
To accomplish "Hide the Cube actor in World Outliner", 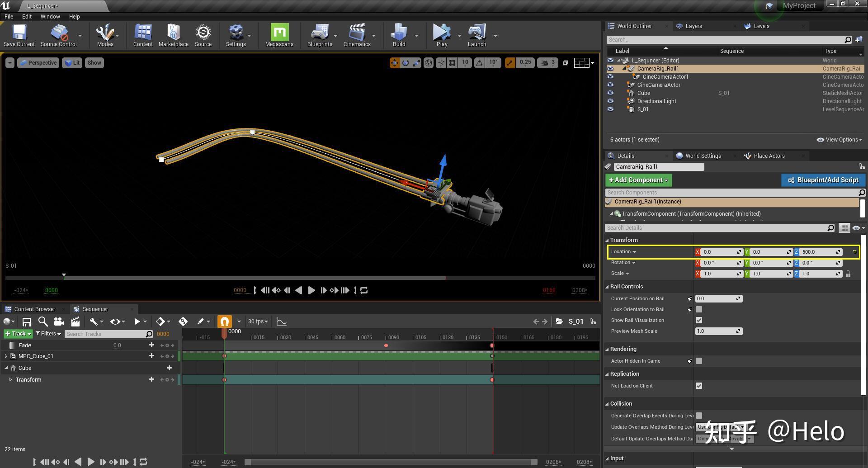I will [610, 93].
